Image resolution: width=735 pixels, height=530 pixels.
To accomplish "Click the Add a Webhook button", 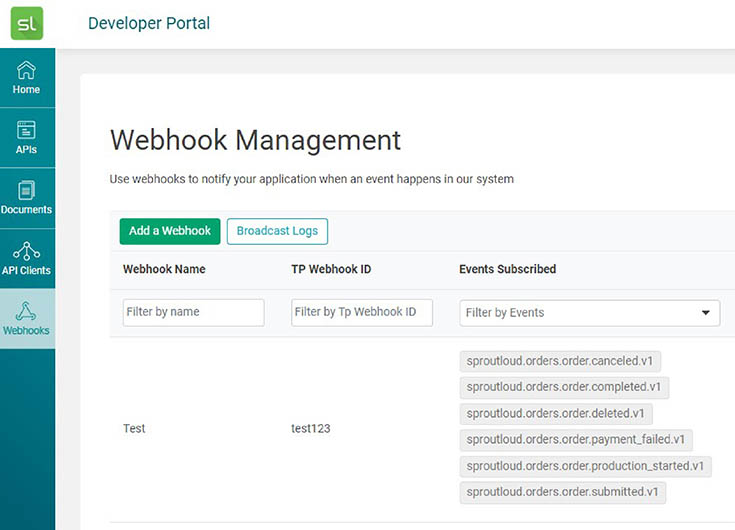I will (169, 231).
